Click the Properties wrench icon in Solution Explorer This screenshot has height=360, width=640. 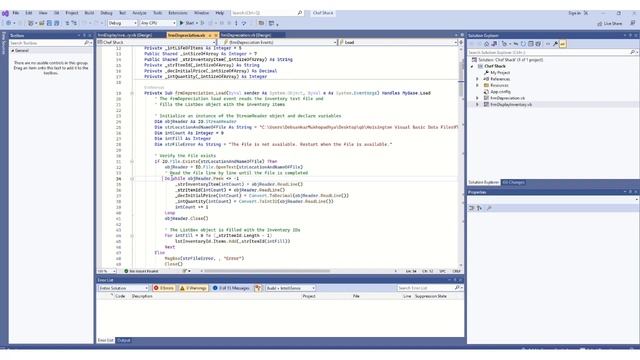tap(555, 44)
